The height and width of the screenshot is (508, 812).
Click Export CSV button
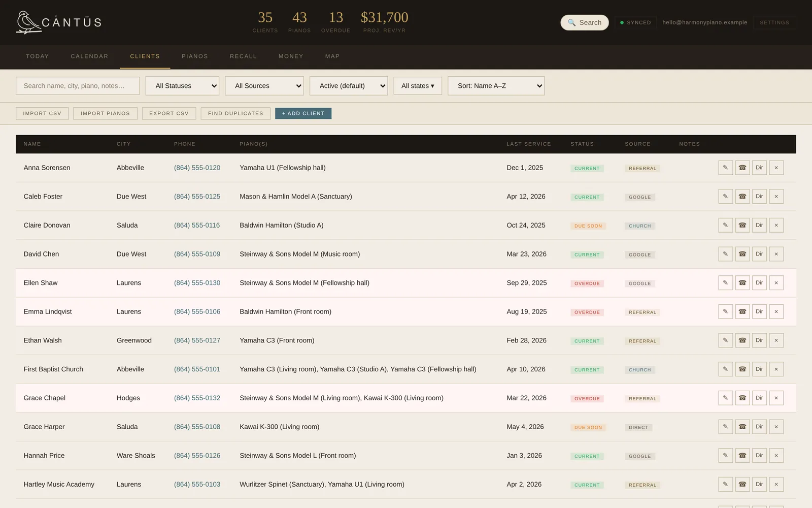pyautogui.click(x=169, y=113)
